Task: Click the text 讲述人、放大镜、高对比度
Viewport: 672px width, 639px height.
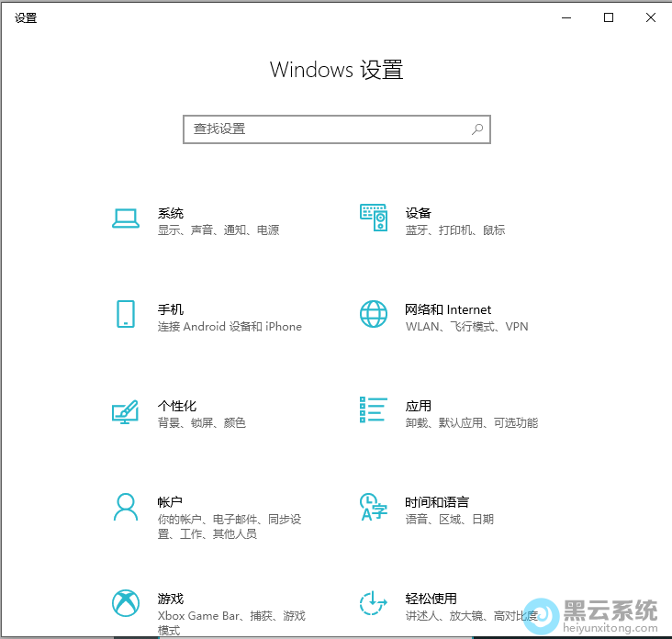Action: coord(472,616)
